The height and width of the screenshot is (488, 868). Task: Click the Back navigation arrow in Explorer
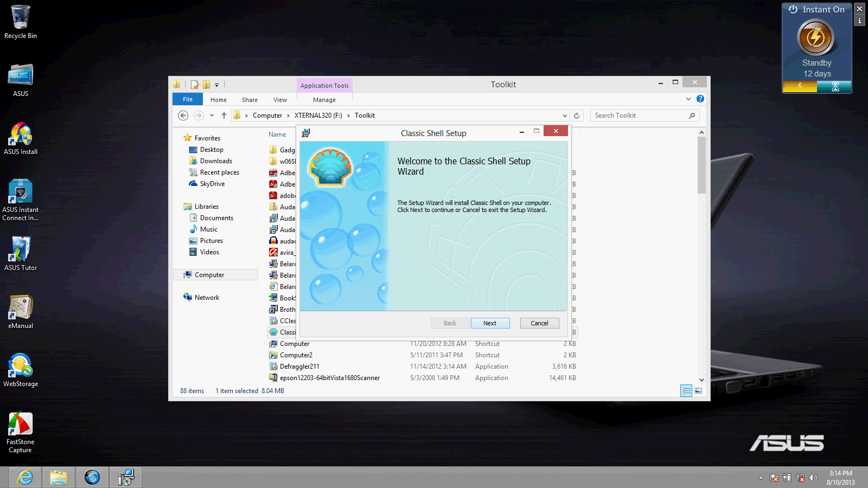point(183,115)
